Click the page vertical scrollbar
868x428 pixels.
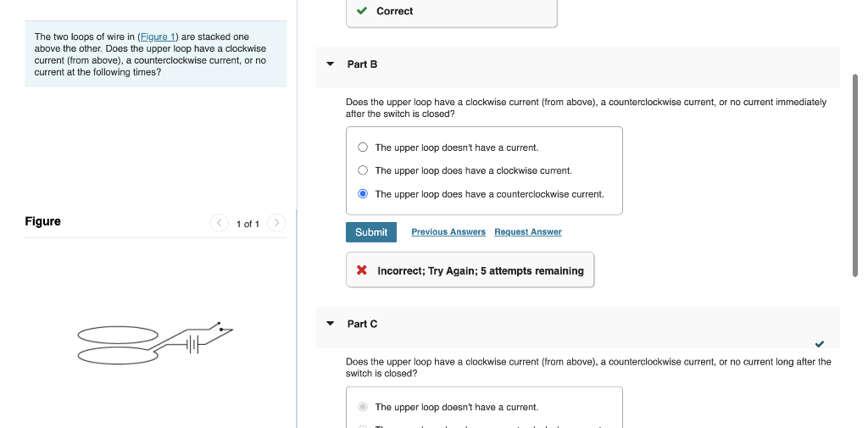pos(856,175)
